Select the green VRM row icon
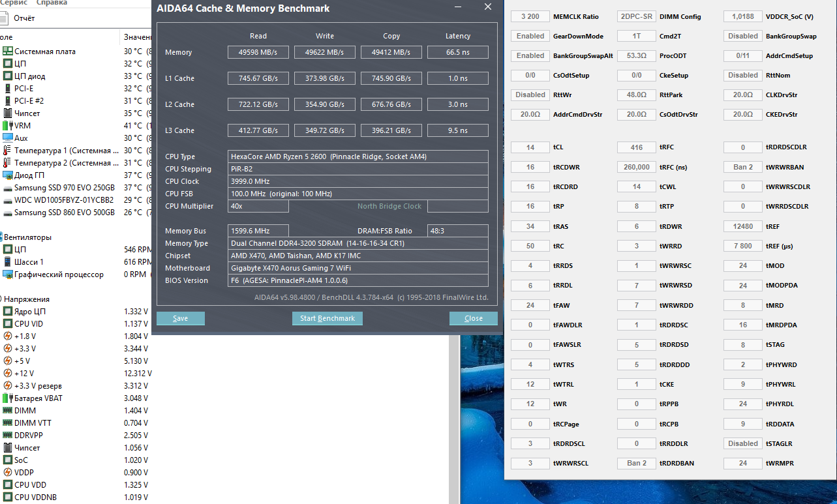This screenshot has width=837, height=504. [8, 126]
